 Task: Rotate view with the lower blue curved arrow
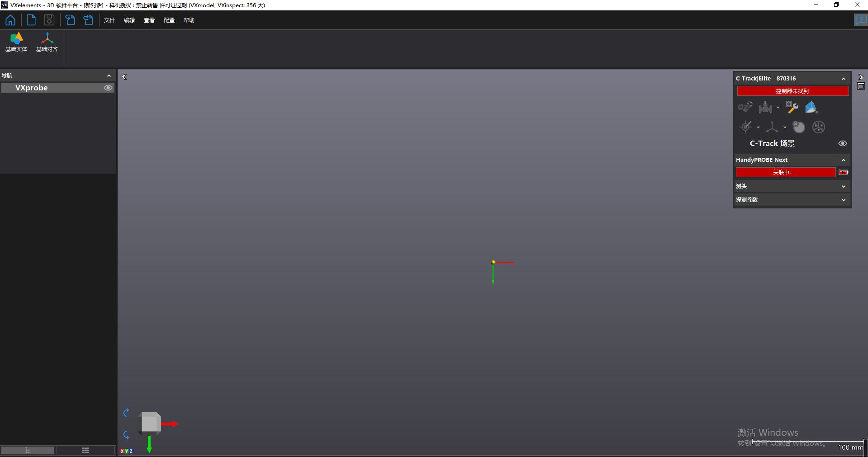click(126, 435)
